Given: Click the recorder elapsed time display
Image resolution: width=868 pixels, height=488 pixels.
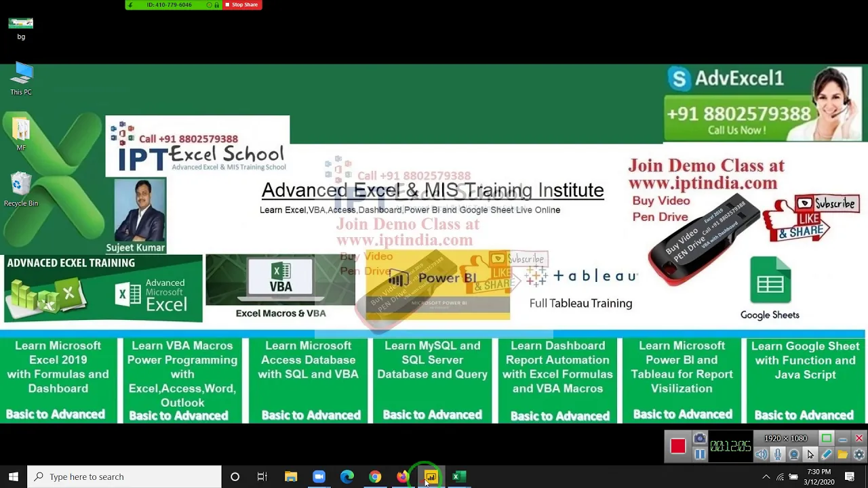Looking at the screenshot, I should (x=731, y=446).
